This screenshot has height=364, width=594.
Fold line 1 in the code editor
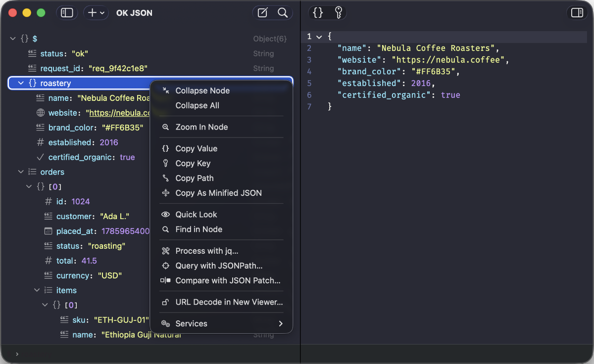[319, 37]
